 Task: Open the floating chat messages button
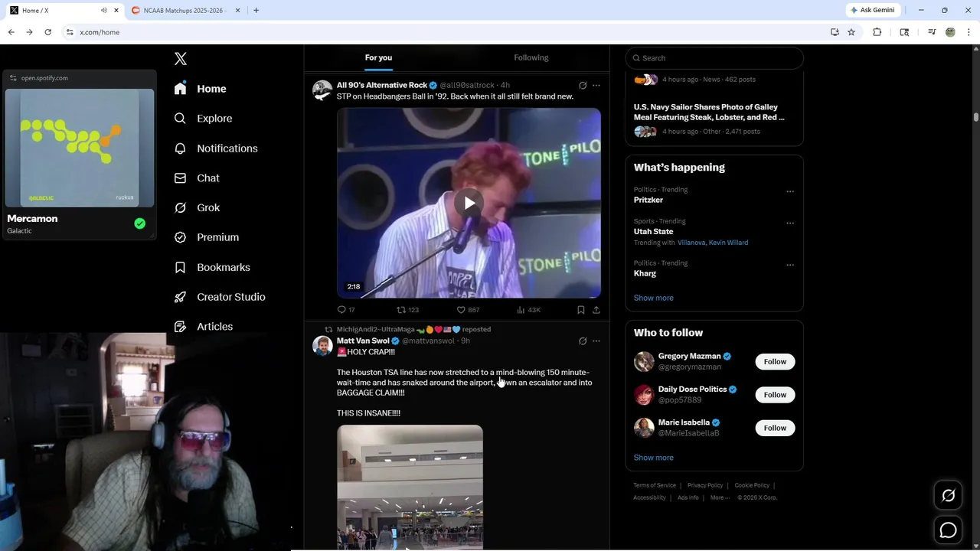click(x=948, y=530)
